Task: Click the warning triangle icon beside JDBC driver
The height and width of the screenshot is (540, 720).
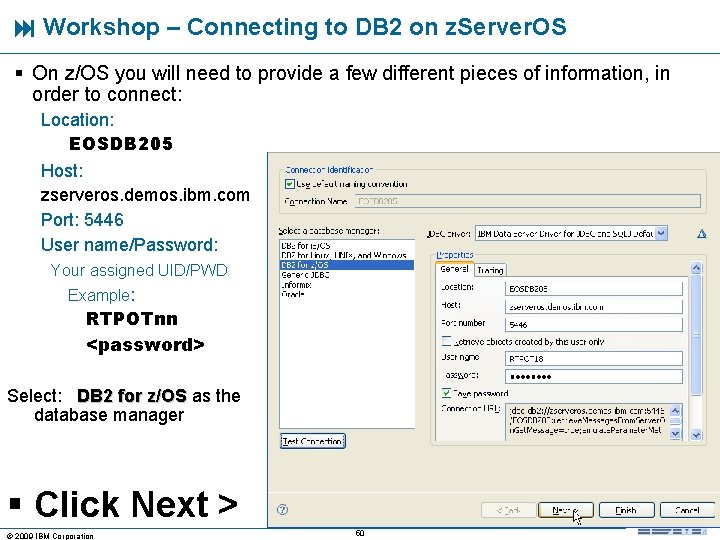Action: point(701,234)
